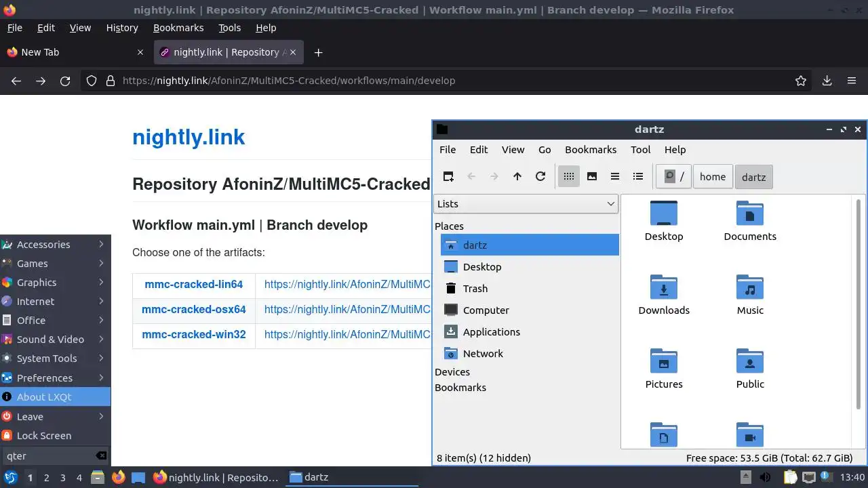Expand Office submenu
The height and width of the screenshot is (488, 868).
55,320
